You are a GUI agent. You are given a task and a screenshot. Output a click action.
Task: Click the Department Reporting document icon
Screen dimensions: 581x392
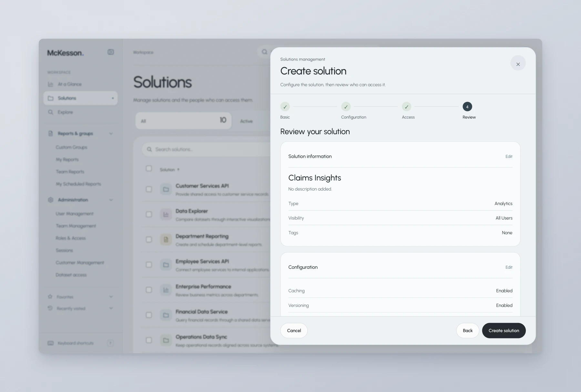coord(166,239)
